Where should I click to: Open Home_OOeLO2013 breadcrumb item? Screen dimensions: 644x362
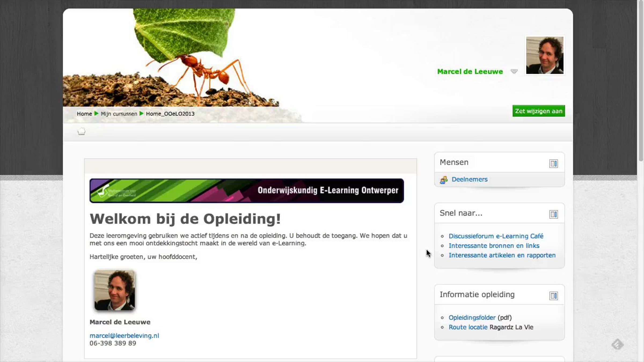tap(170, 114)
